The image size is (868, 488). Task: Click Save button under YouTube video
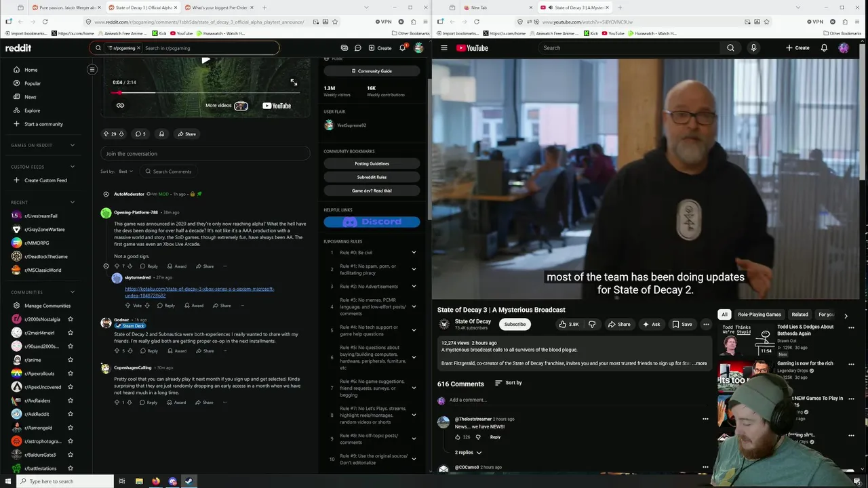point(682,324)
